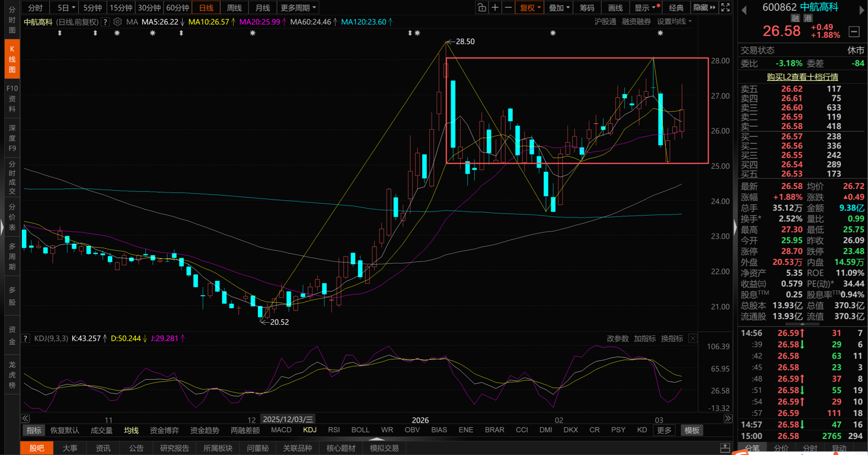Collapse the quote panel with minus box
The image size is (868, 455).
coord(854,31)
